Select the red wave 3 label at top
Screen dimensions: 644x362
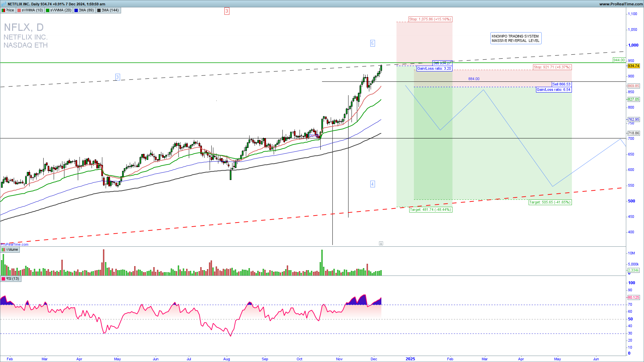pyautogui.click(x=227, y=11)
